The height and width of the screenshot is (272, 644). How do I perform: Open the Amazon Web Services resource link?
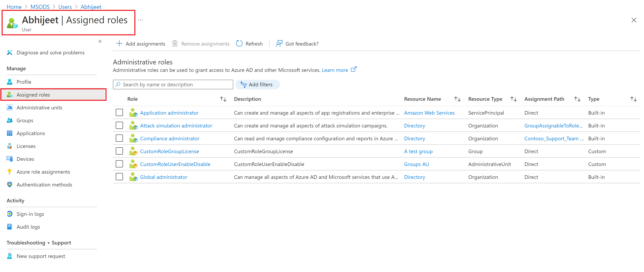(x=429, y=113)
